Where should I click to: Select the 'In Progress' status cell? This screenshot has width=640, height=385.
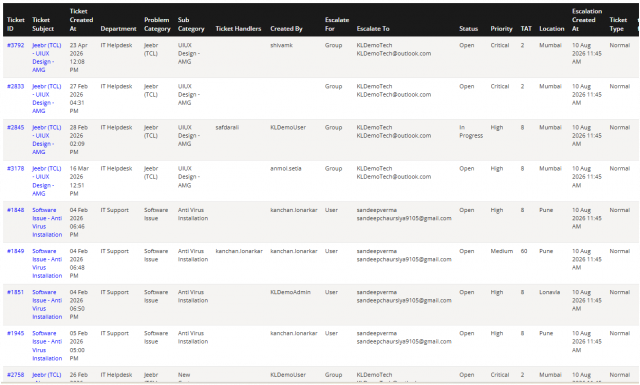pos(471,131)
